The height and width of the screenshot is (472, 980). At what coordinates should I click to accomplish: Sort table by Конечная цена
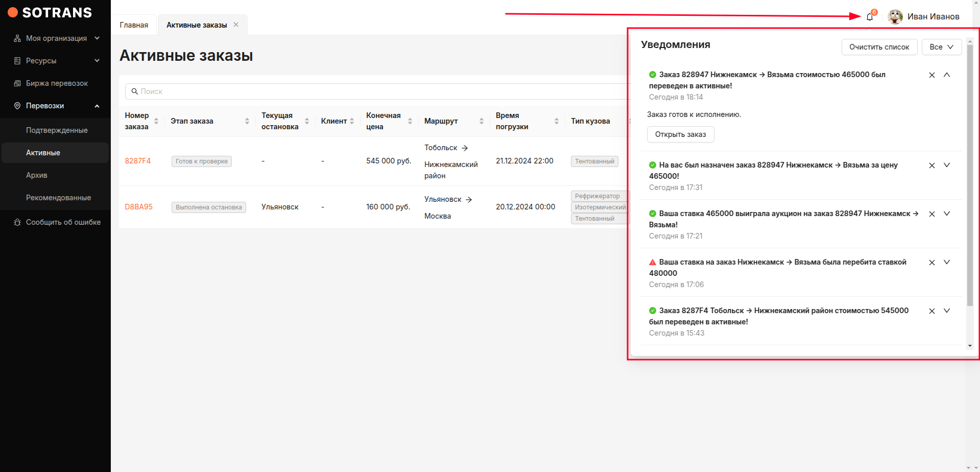point(410,121)
